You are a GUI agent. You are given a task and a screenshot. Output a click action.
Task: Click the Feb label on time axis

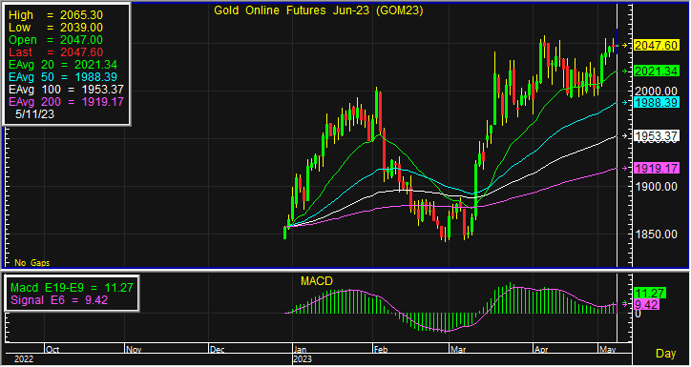pyautogui.click(x=380, y=349)
